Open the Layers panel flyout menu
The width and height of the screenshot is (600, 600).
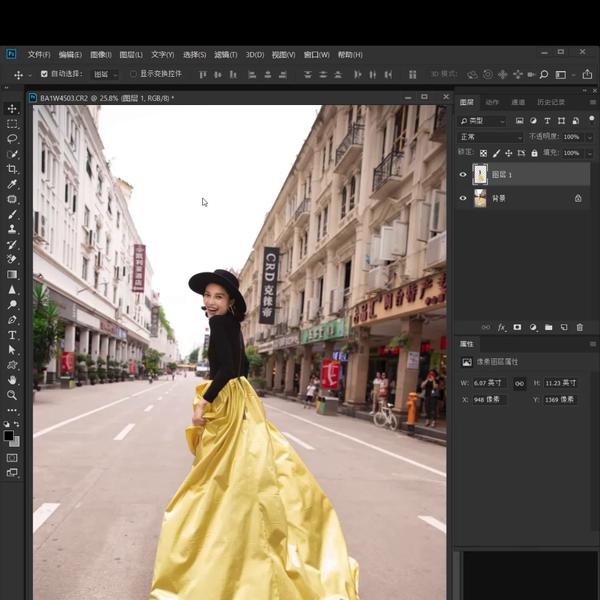593,102
